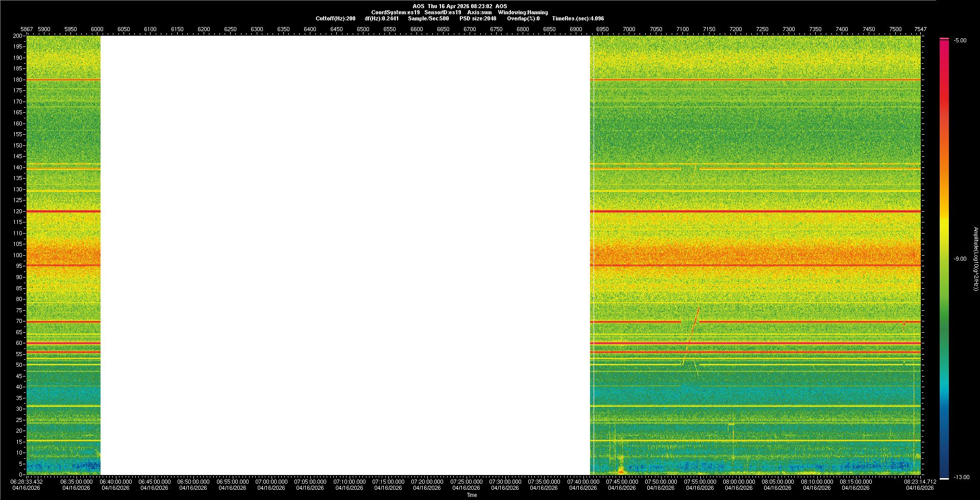
Task: Select the "TimeRes.(sec):4.096" parameter text
Action: 578,18
